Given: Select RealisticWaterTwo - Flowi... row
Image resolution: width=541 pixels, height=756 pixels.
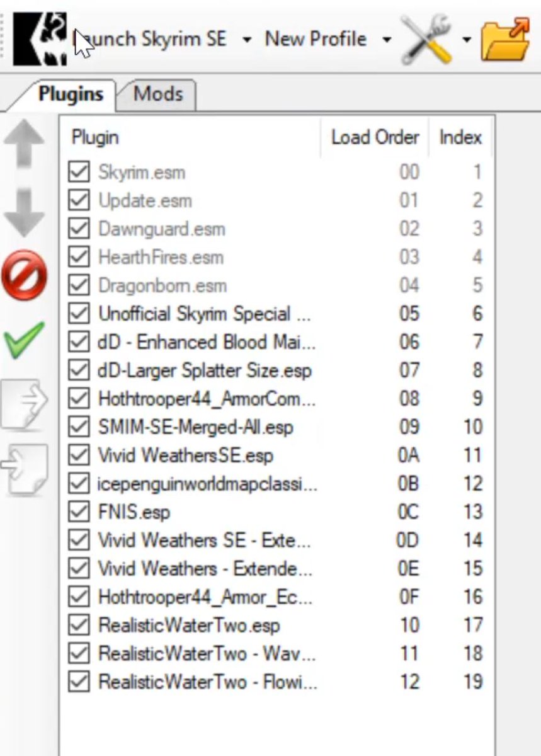Looking at the screenshot, I should coord(276,682).
